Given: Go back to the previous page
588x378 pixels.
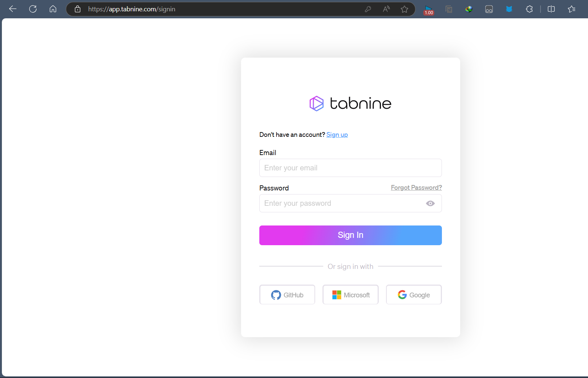Looking at the screenshot, I should click(x=13, y=9).
